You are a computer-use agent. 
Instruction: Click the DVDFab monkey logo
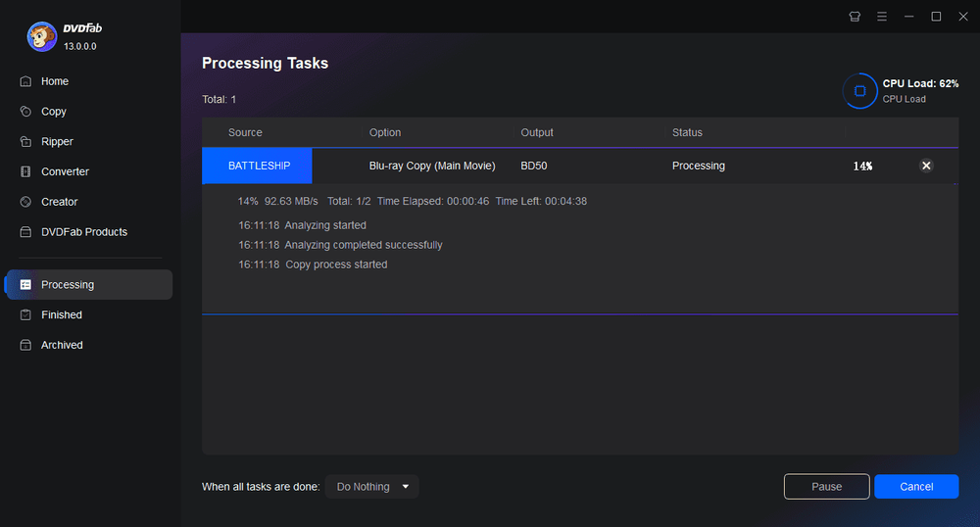point(41,36)
